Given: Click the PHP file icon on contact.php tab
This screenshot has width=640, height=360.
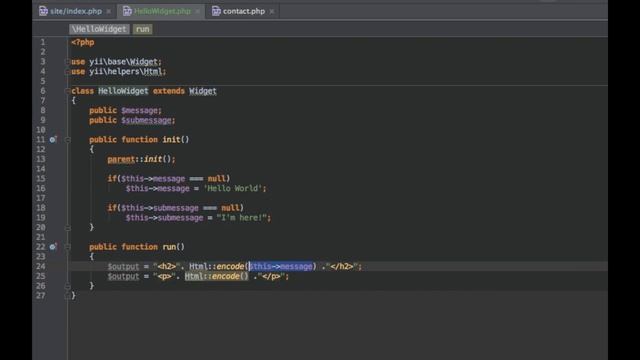Looking at the screenshot, I should tap(216, 11).
